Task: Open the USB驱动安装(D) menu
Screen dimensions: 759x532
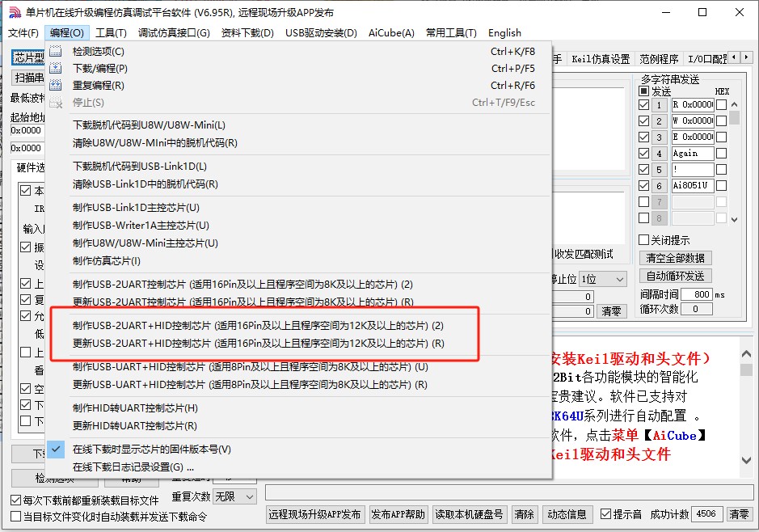Action: 321,33
